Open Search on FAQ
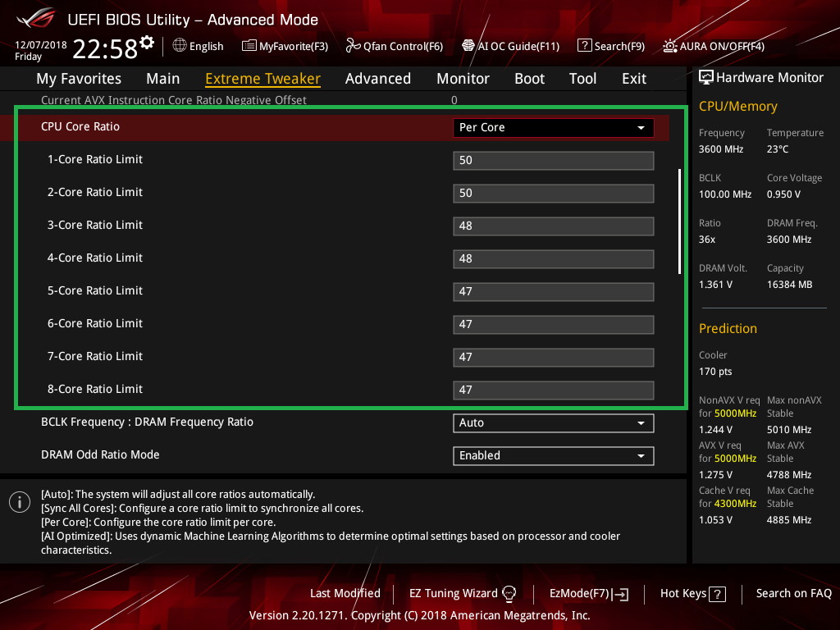The image size is (840, 630). 793,593
